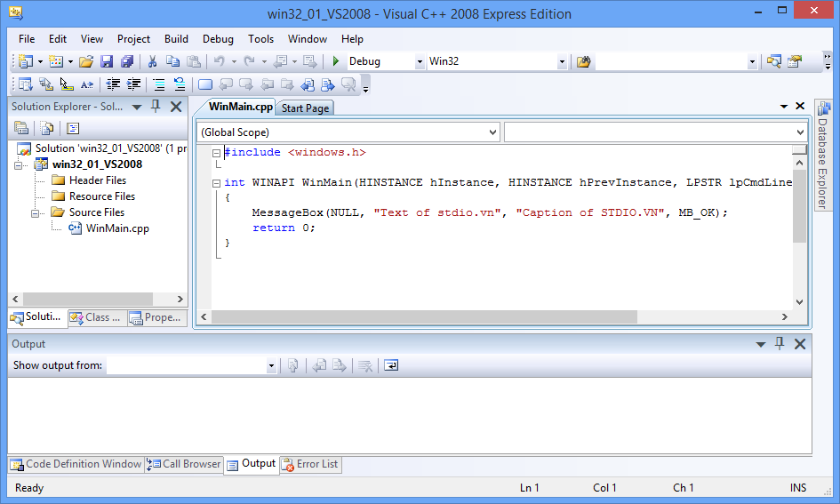Click the Navigate Forward icon

[309, 61]
